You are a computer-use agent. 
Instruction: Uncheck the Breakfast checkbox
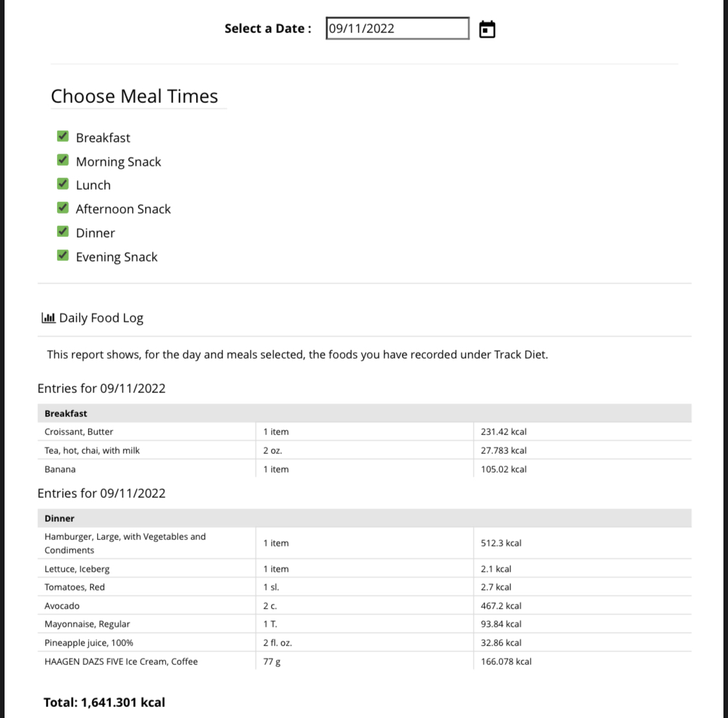(x=63, y=136)
